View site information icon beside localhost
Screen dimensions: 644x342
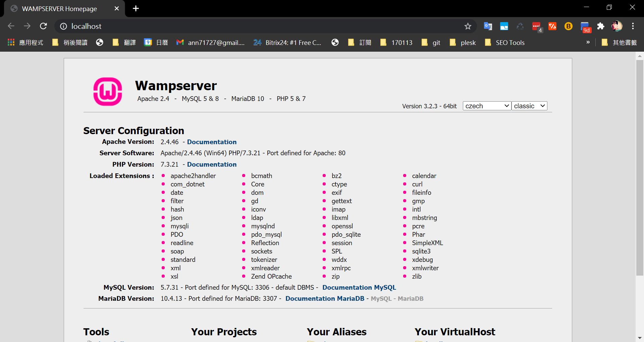click(x=63, y=26)
